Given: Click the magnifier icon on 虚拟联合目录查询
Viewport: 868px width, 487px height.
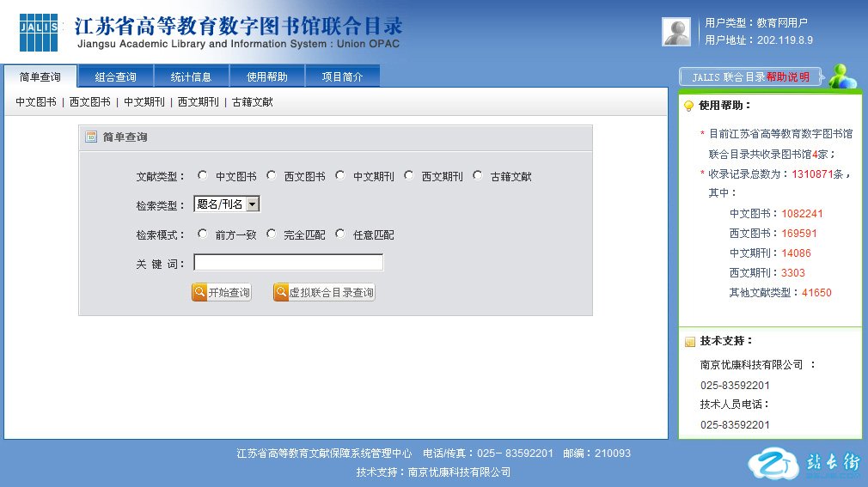Looking at the screenshot, I should click(281, 293).
